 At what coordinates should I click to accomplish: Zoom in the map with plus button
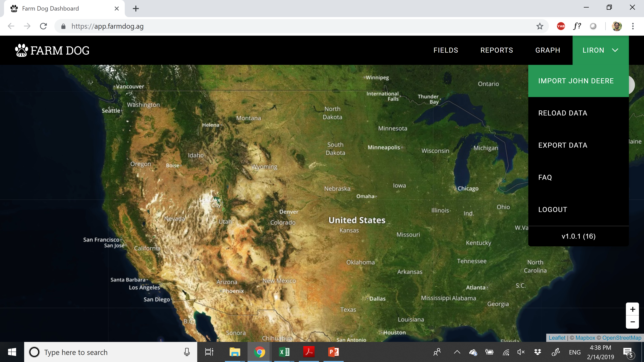[x=632, y=309]
